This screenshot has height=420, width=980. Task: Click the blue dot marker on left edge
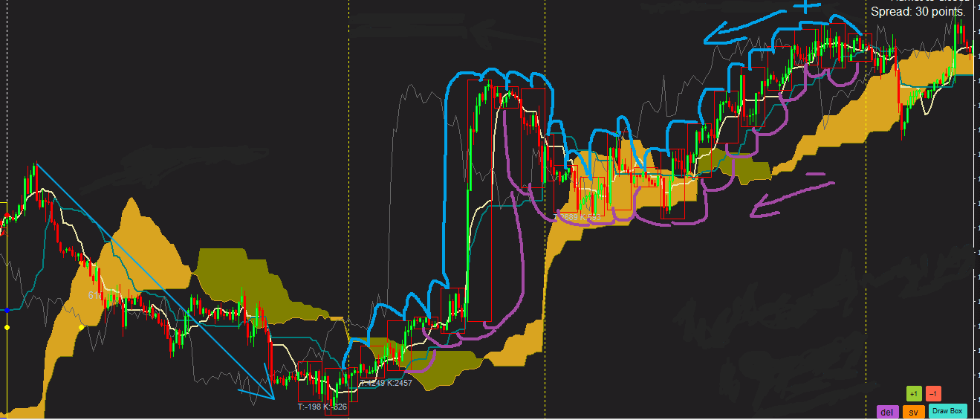(x=7, y=309)
